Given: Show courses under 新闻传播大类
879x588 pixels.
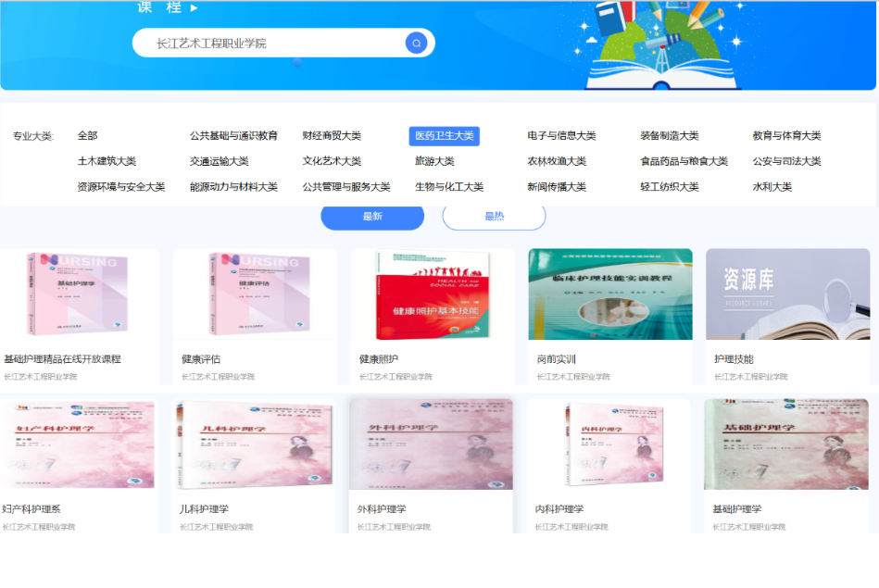Looking at the screenshot, I should tap(557, 187).
